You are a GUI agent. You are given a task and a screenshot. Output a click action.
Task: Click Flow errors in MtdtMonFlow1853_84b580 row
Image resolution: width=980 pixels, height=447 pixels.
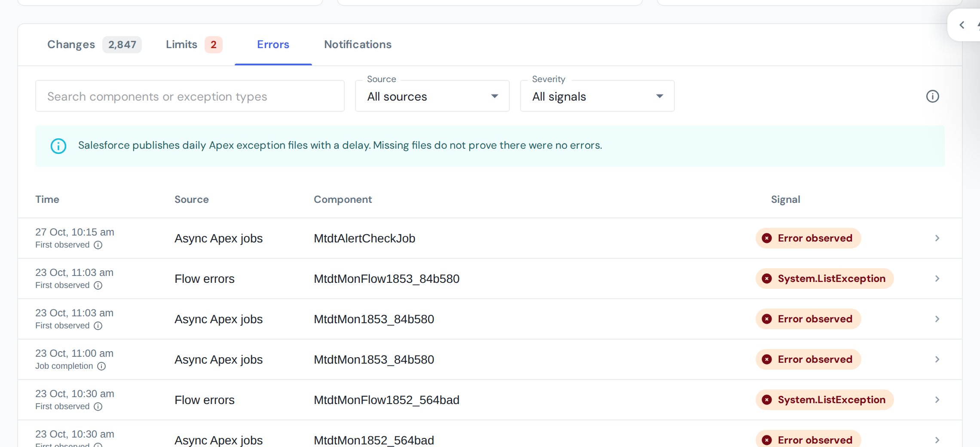pyautogui.click(x=205, y=279)
